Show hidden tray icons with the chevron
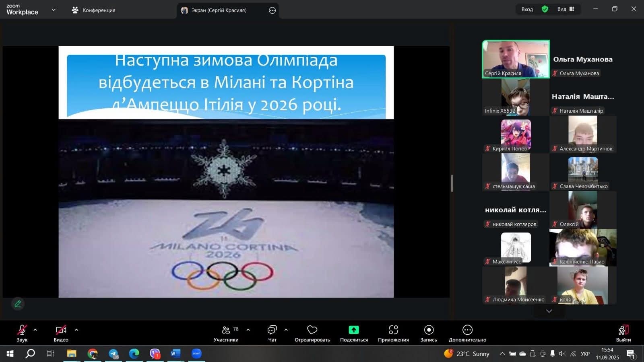Image resolution: width=644 pixels, height=362 pixels. click(x=502, y=354)
